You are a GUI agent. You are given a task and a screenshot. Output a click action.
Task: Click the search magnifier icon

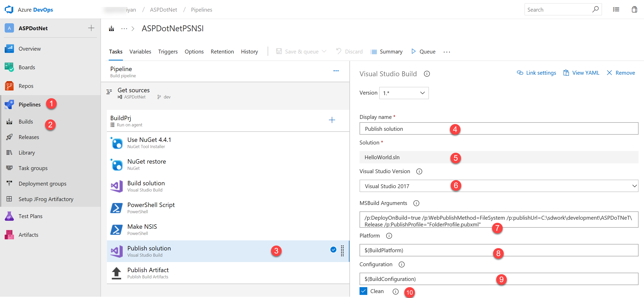click(x=595, y=10)
